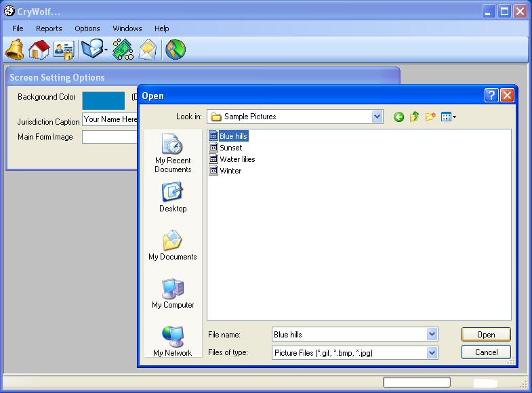Expand the Look in Sample Pictures dropdown

[377, 117]
